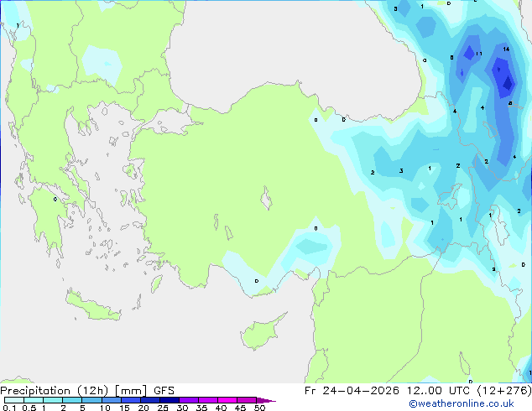Click the "Fr 24-04-2026" date text

coord(352,391)
